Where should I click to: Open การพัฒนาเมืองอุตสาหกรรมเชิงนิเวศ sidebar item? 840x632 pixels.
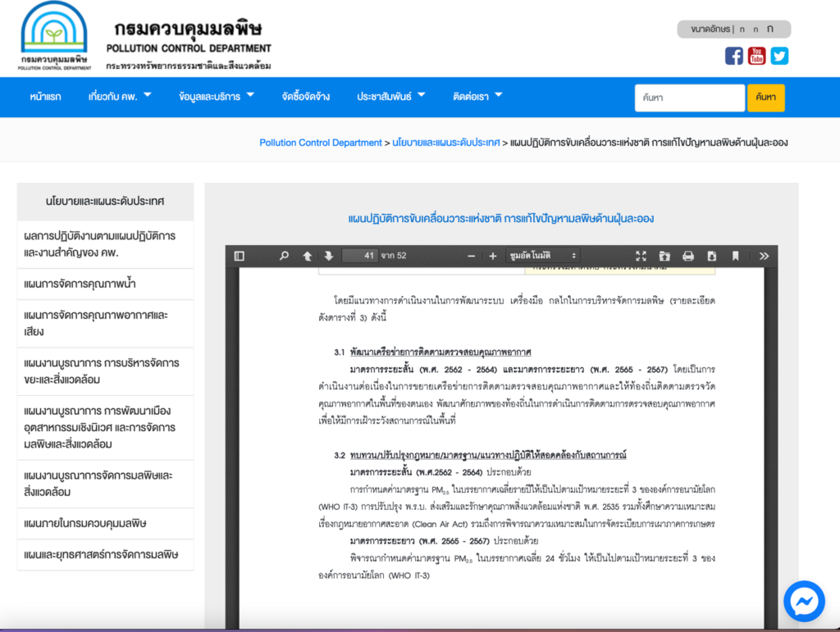(106, 428)
